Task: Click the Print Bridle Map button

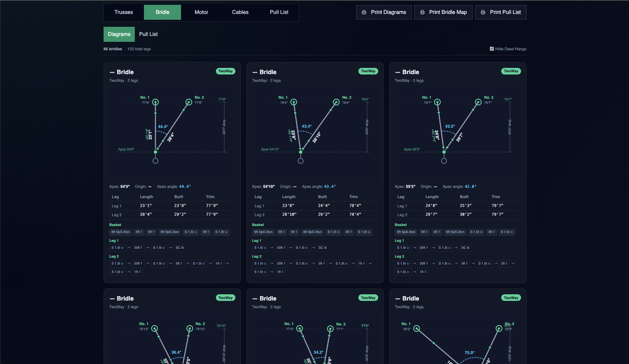Action: (x=443, y=12)
